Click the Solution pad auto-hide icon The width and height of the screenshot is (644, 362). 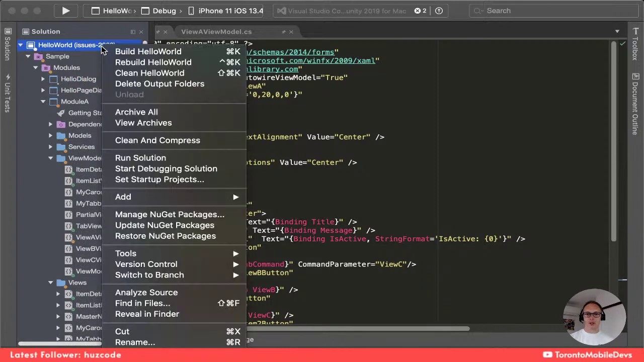tap(133, 32)
